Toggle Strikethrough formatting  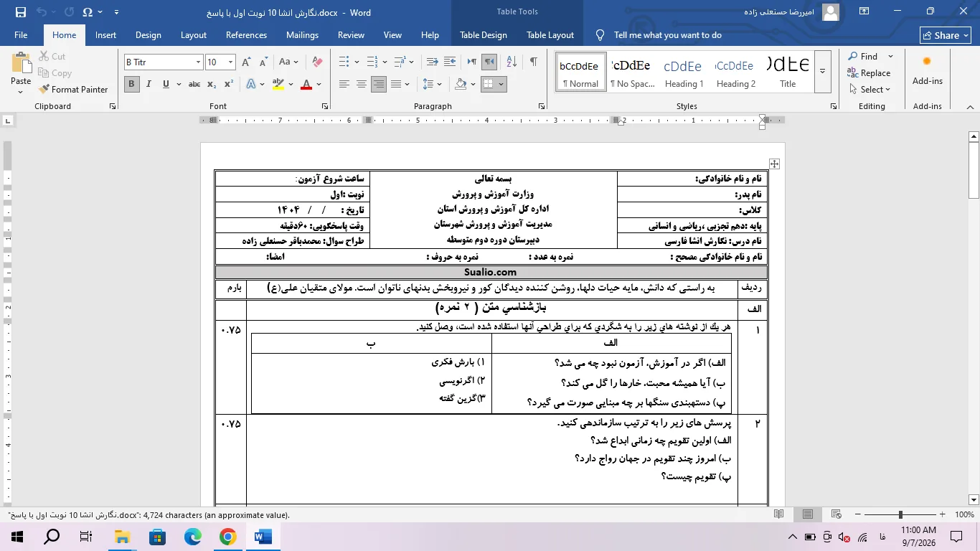[x=194, y=84]
